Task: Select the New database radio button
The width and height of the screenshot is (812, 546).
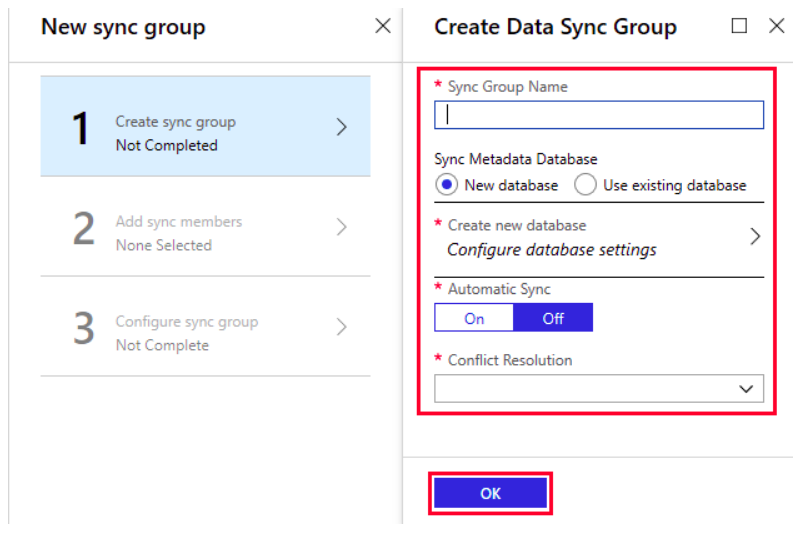Action: [x=447, y=185]
